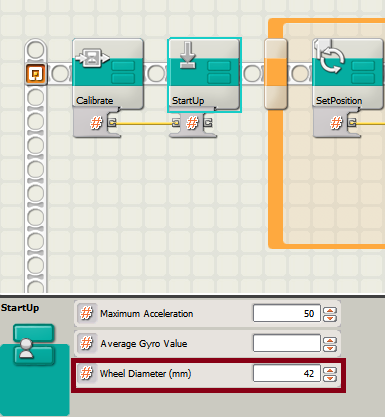Viewport: 385px width, 417px height.
Task: Increase Wheel Diameter with the up arrow
Action: tap(330, 370)
